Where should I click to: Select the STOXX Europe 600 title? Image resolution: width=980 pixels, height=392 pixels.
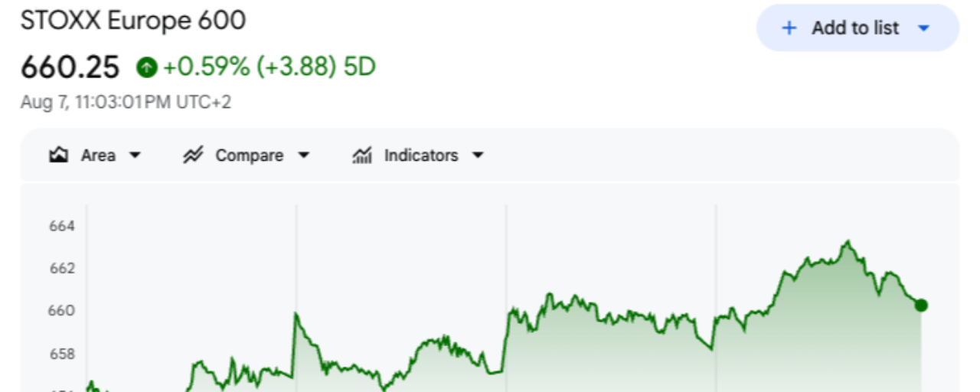coord(133,21)
